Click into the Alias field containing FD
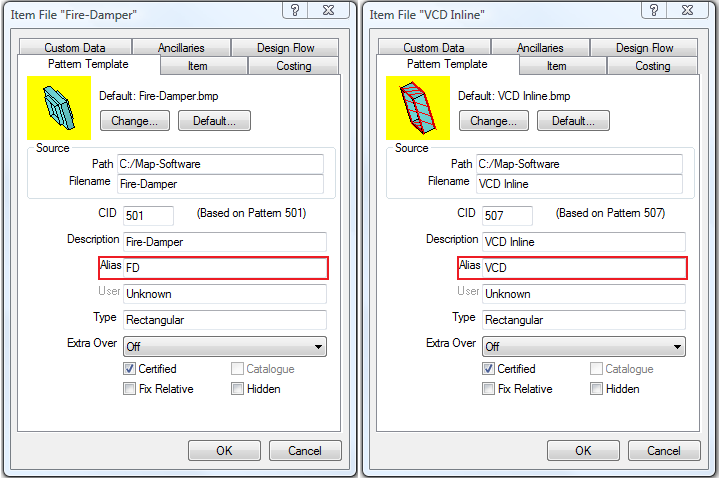This screenshot has width=719, height=478. click(x=225, y=268)
